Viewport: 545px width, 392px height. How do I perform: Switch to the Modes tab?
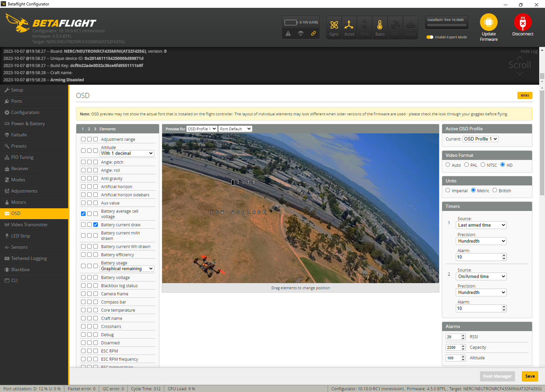(18, 180)
